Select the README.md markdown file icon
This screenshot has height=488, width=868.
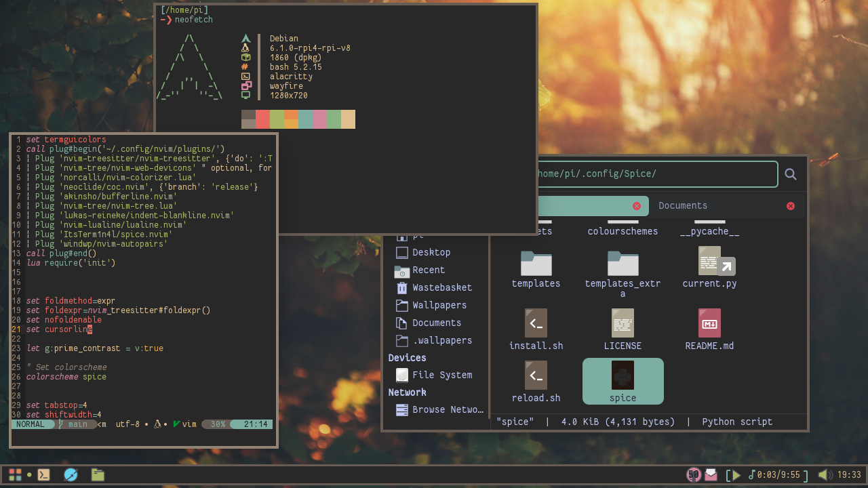(x=709, y=323)
